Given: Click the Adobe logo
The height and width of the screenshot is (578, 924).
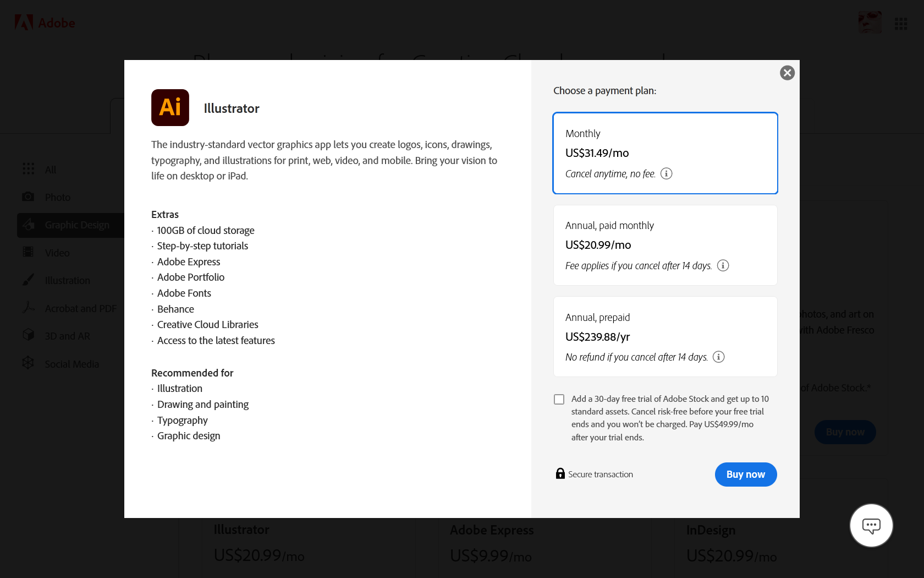Looking at the screenshot, I should (44, 23).
